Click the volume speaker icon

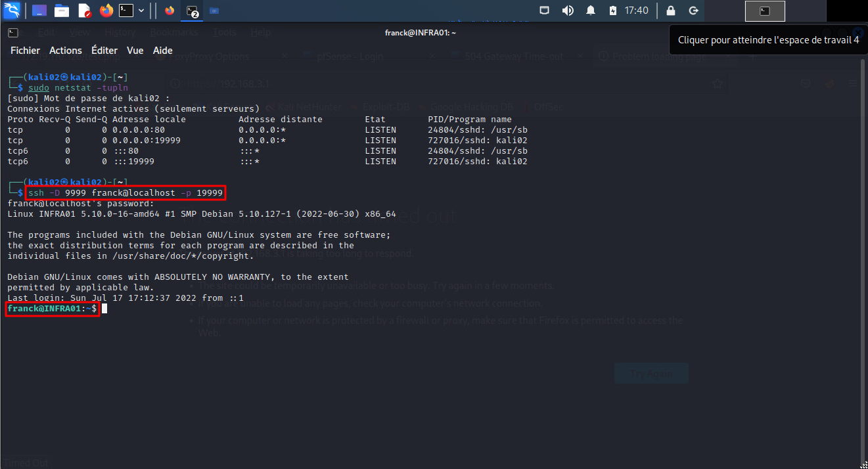(568, 11)
